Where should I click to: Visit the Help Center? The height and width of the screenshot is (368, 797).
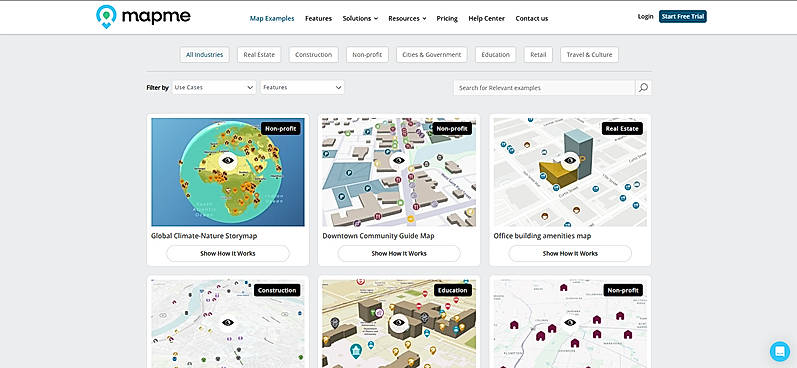tap(486, 18)
